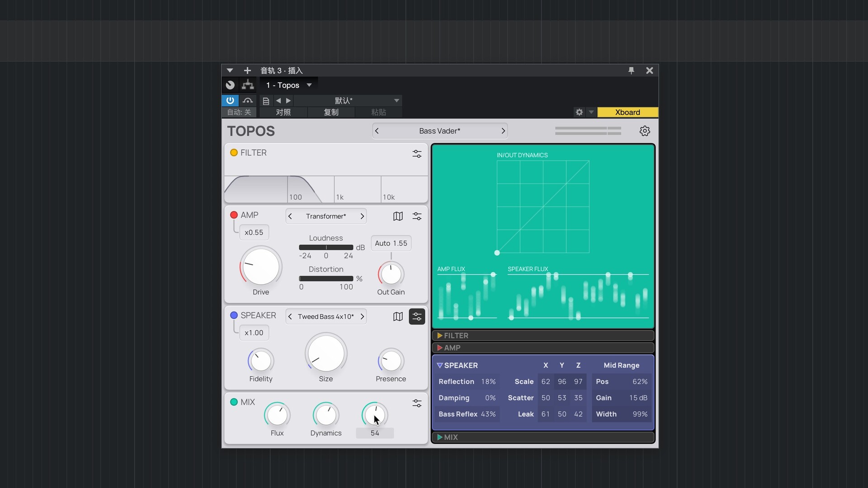
Task: Select previous speaker before Tweed Bass 4x10
Action: 290,317
